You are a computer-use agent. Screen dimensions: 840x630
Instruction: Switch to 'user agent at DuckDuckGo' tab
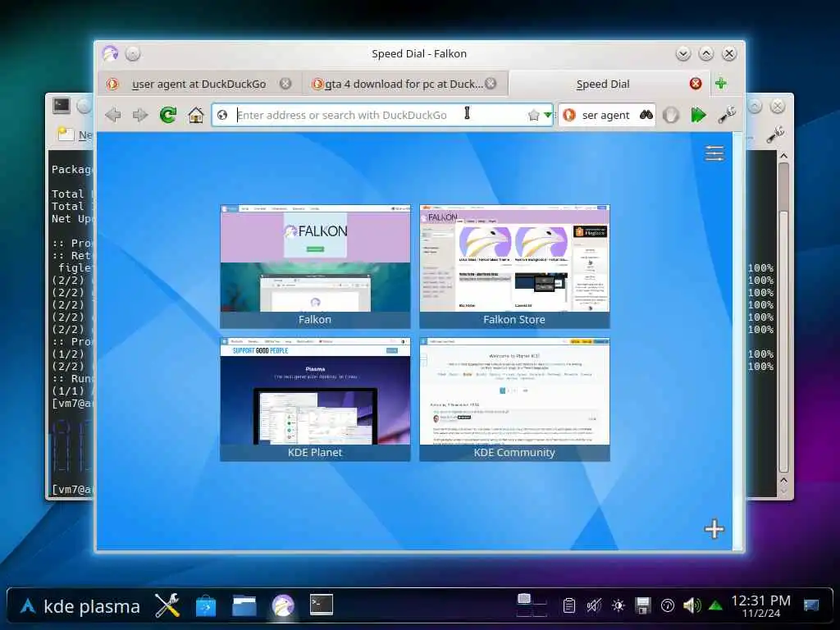pos(199,84)
